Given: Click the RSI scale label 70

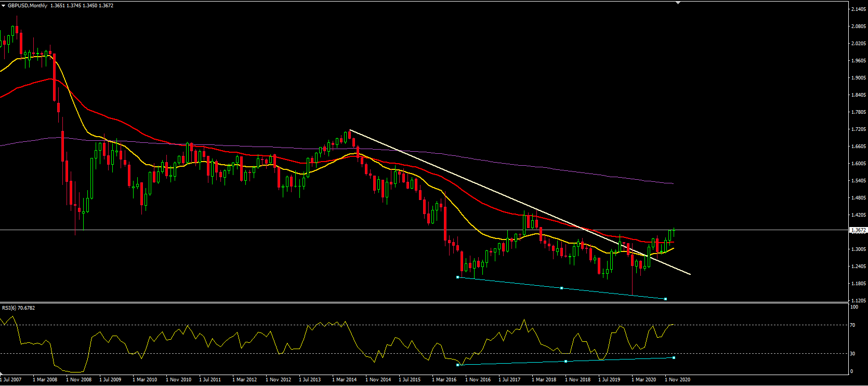Looking at the screenshot, I should 853,325.
